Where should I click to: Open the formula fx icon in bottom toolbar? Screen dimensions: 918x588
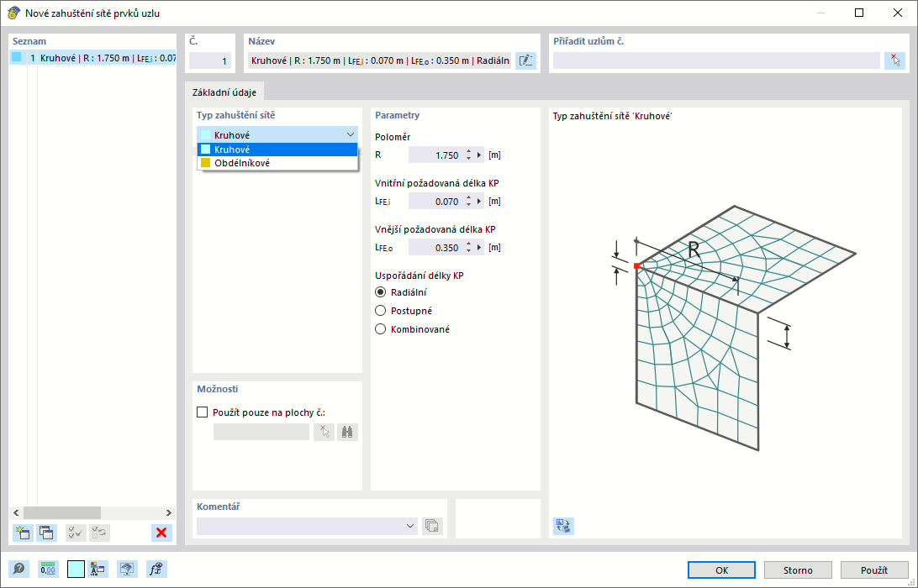point(156,569)
